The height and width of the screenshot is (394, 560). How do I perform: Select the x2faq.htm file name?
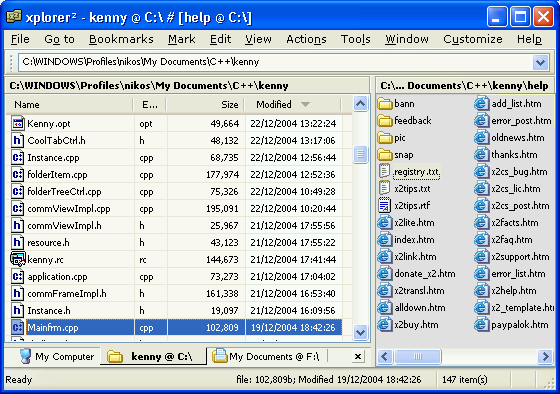click(x=511, y=240)
